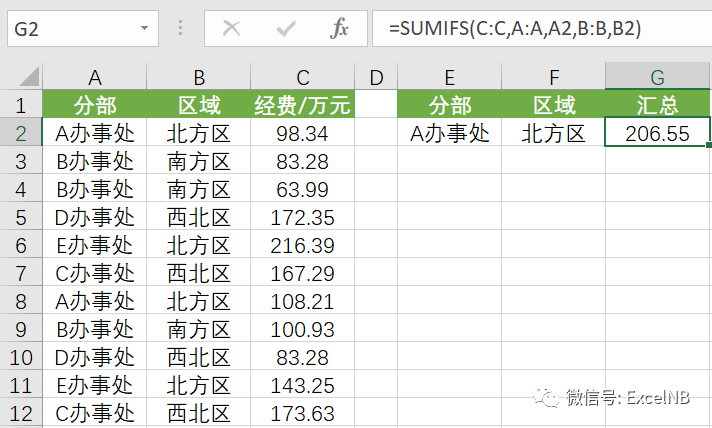Click C办事处 in row 7
The image size is (712, 428).
coord(94,273)
